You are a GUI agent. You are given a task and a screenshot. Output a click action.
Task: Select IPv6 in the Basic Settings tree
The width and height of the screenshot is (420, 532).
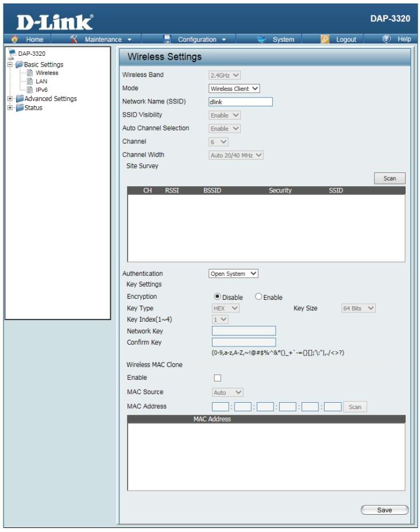pos(41,90)
